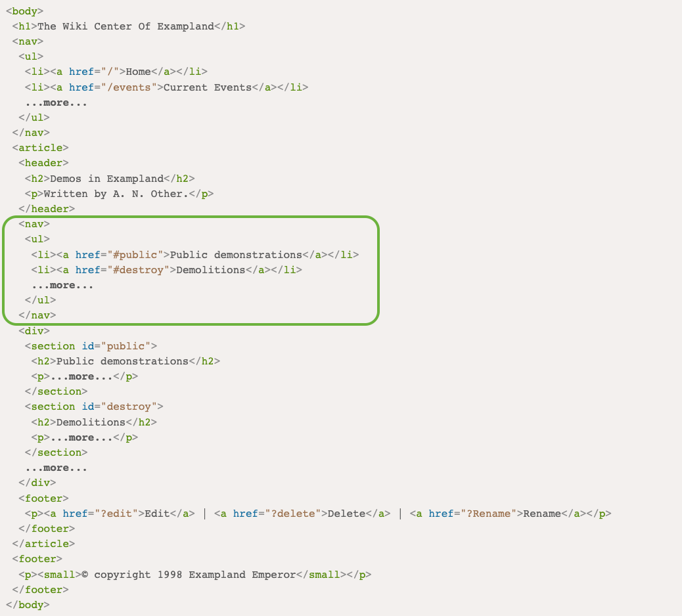Click the '?delete' Delete anchor
The height and width of the screenshot is (616, 682).
(x=302, y=514)
